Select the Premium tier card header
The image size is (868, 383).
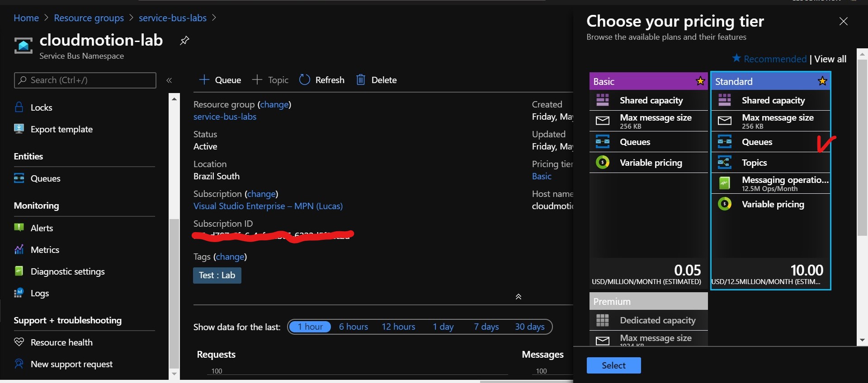pyautogui.click(x=649, y=301)
